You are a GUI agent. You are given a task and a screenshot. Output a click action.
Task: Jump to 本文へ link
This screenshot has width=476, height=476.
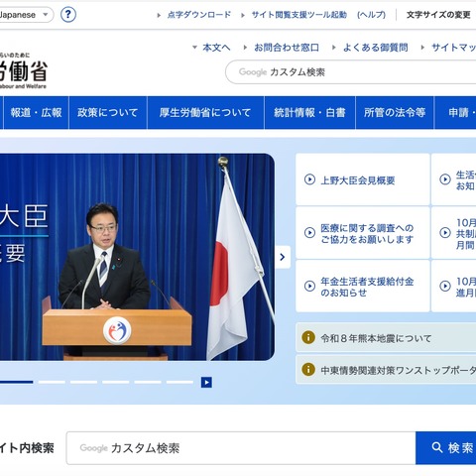[216, 48]
